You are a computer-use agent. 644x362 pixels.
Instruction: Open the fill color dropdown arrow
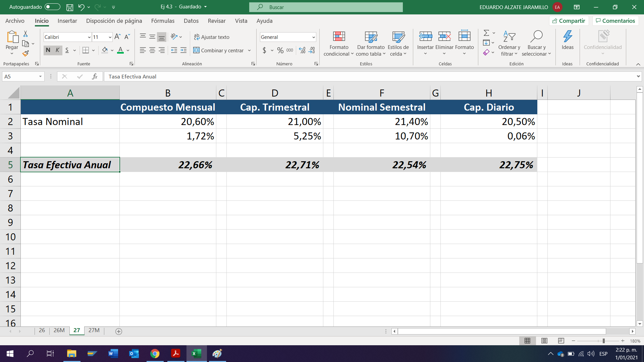click(112, 50)
